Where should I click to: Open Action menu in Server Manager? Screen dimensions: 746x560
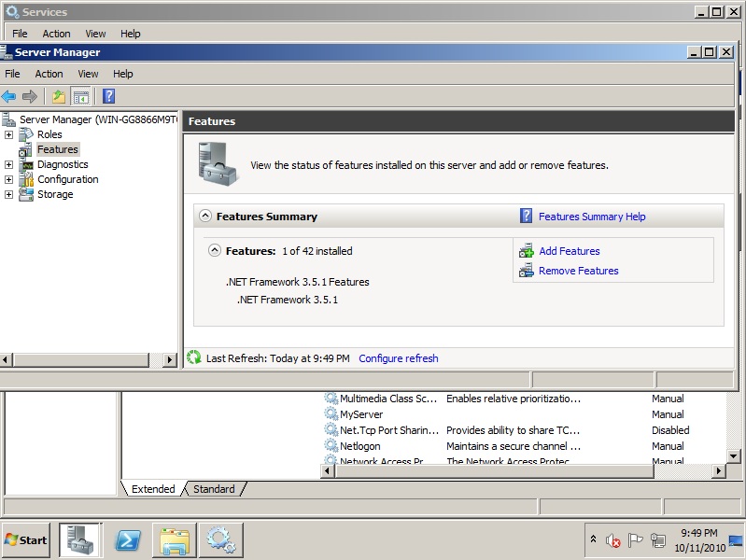(49, 74)
